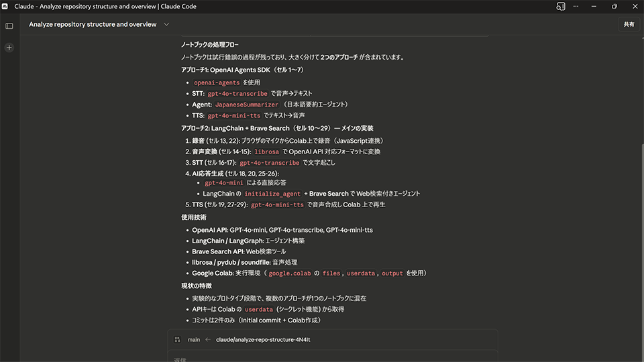The image size is (644, 362).
Task: Click the session title Analyze repository structure and overview
Action: [93, 24]
